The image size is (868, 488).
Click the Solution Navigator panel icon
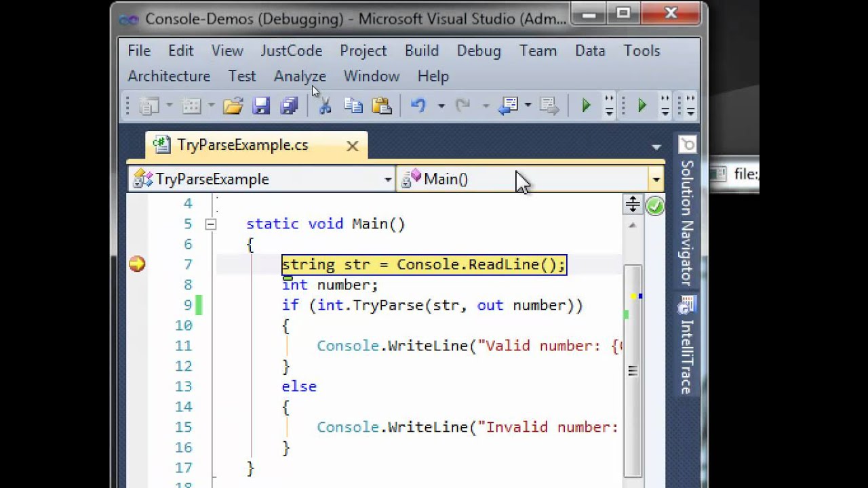pos(687,145)
